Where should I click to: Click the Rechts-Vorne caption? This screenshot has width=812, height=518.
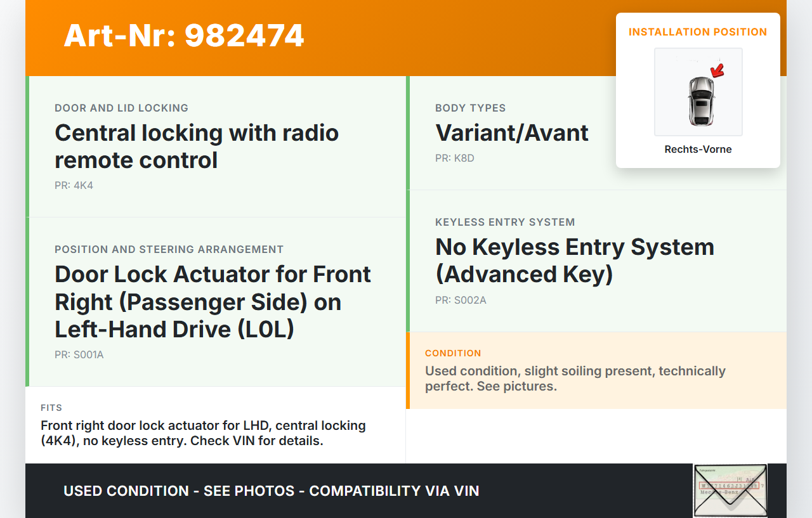pyautogui.click(x=698, y=150)
